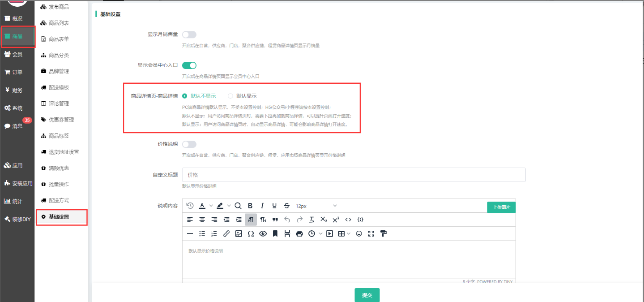This screenshot has width=644, height=302.
Task: Click the 上传图片 upload button
Action: (501, 207)
